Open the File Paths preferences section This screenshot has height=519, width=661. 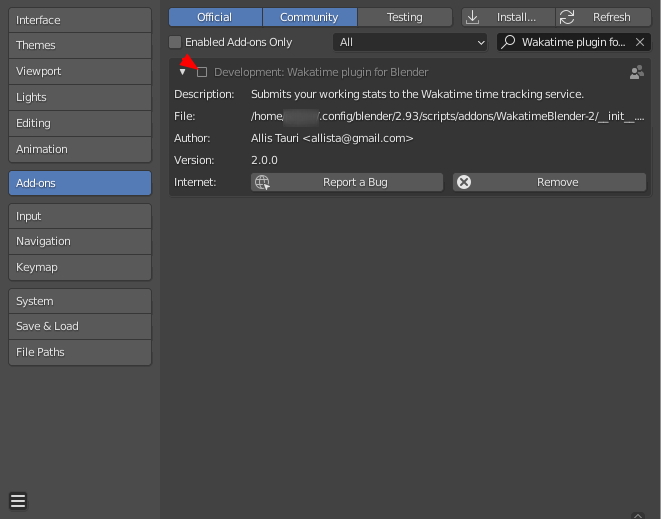pyautogui.click(x=80, y=352)
